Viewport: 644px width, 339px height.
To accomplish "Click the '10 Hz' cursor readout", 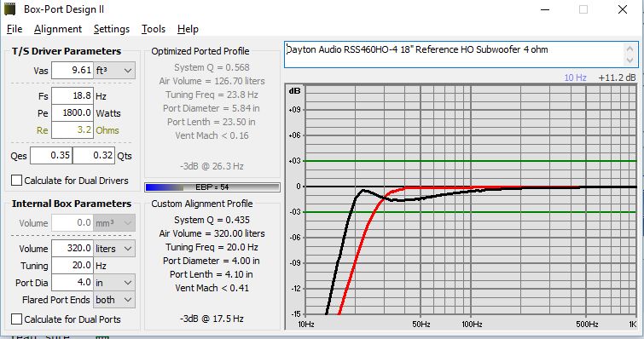I will [x=575, y=78].
